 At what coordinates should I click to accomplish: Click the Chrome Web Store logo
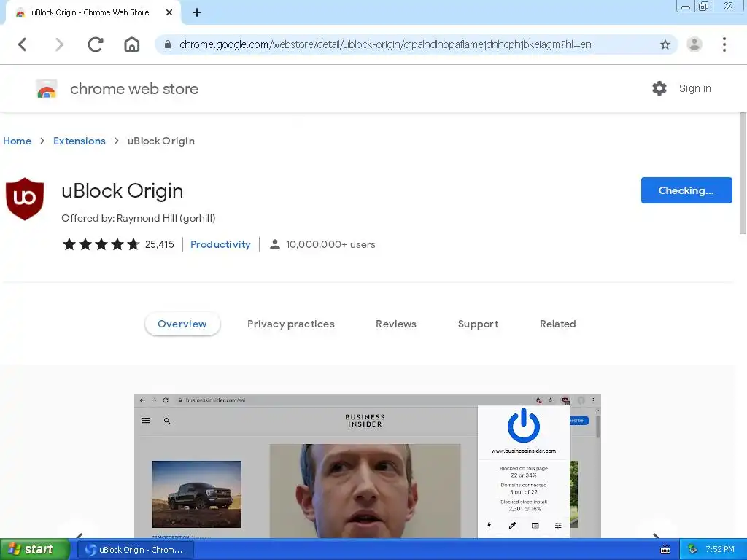click(47, 88)
